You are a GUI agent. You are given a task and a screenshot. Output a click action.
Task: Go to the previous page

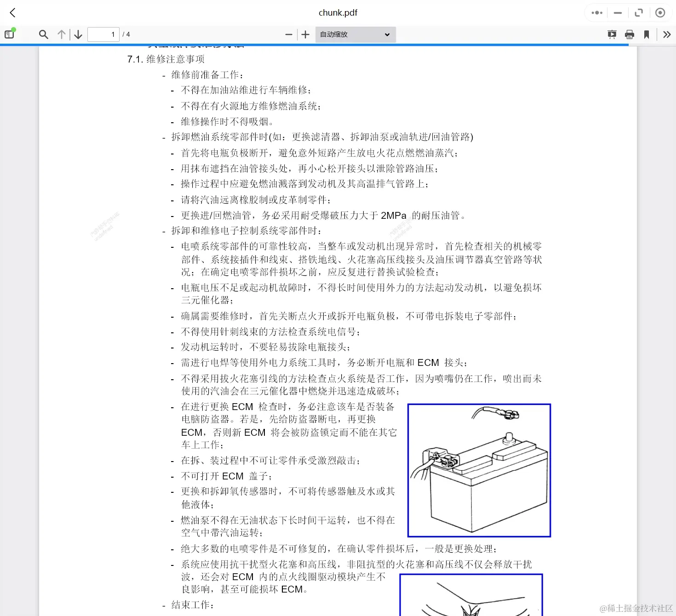tap(61, 34)
